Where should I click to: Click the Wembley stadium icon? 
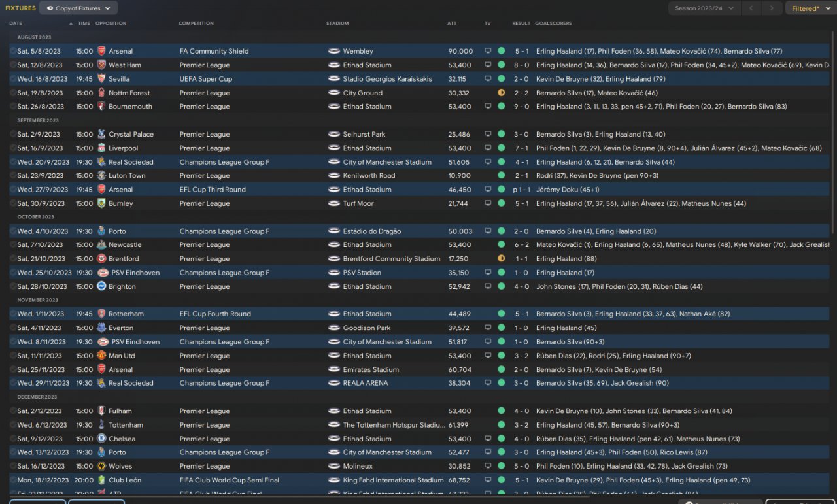(x=334, y=51)
